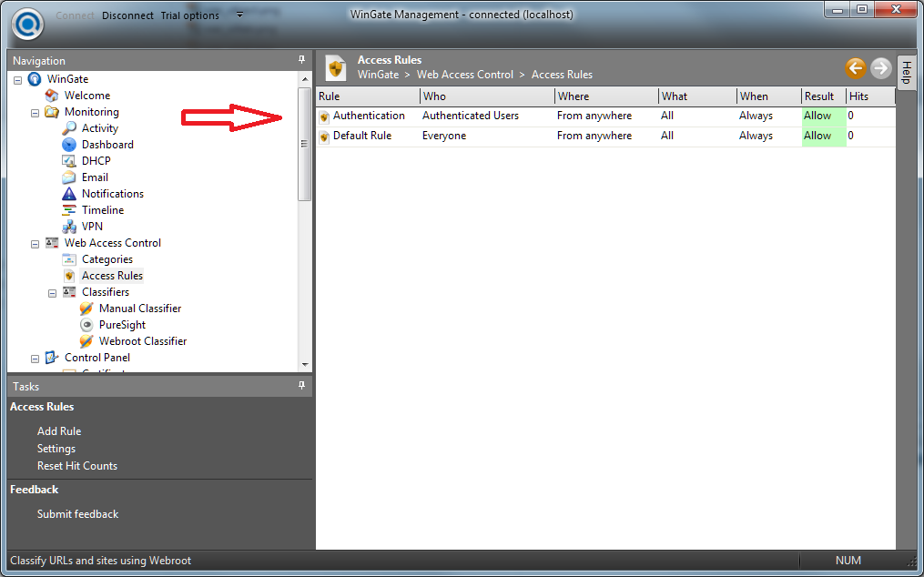Viewport: 924px width, 577px height.
Task: Click the Add Rule task link
Action: 59,431
